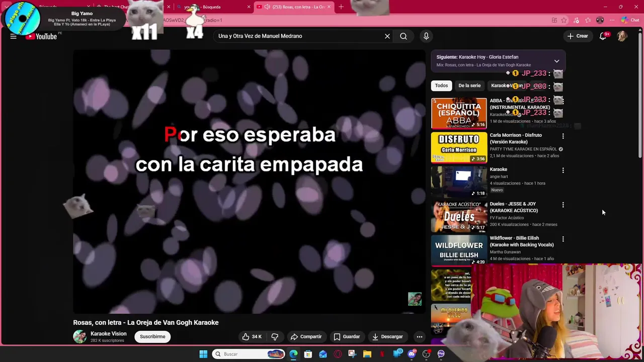Open options menu for Wildflower Billie Eilish
Viewport: 644px width, 362px height.
pyautogui.click(x=563, y=239)
